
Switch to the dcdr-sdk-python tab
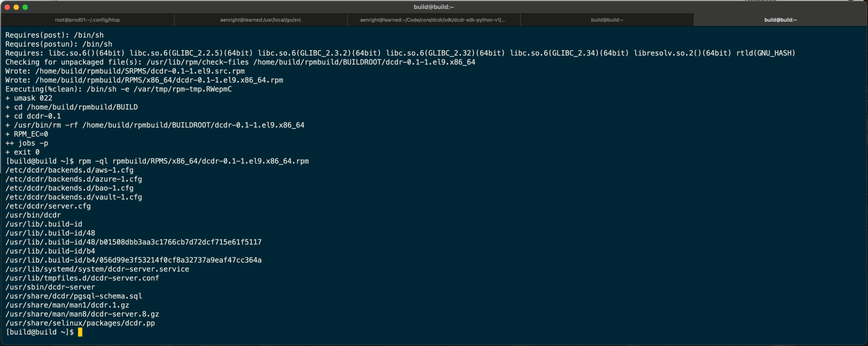[432, 20]
